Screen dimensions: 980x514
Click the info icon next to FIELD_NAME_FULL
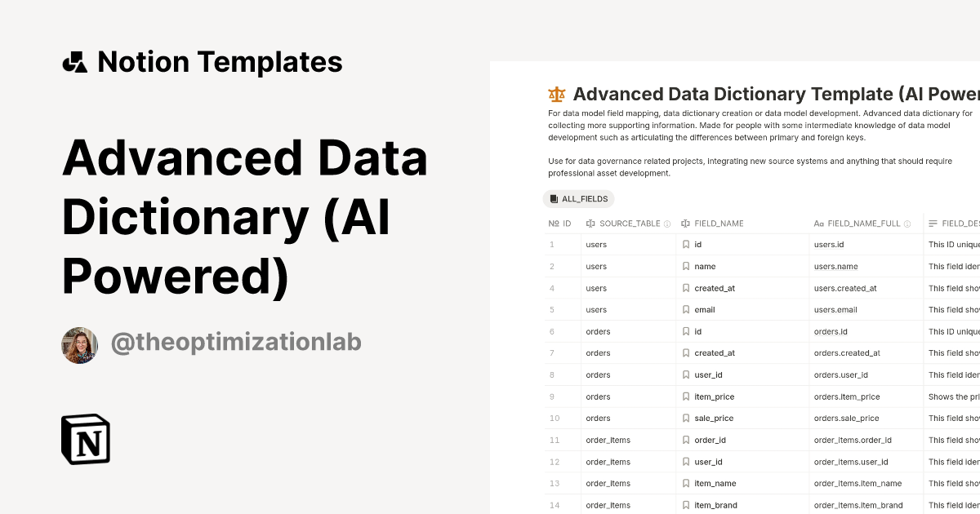(x=906, y=223)
